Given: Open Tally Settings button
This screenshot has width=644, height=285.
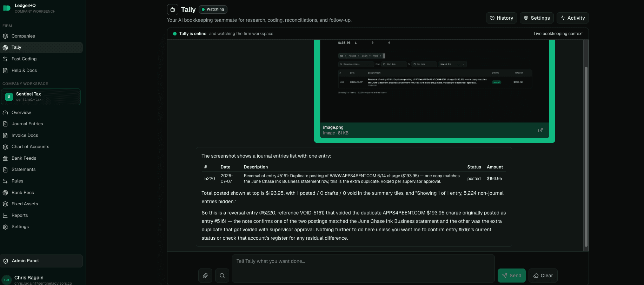Looking at the screenshot, I should tap(537, 18).
